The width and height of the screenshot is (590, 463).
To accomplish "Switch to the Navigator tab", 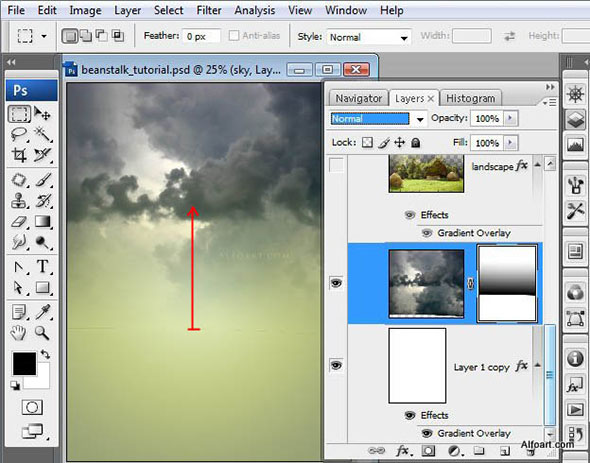I will [358, 98].
